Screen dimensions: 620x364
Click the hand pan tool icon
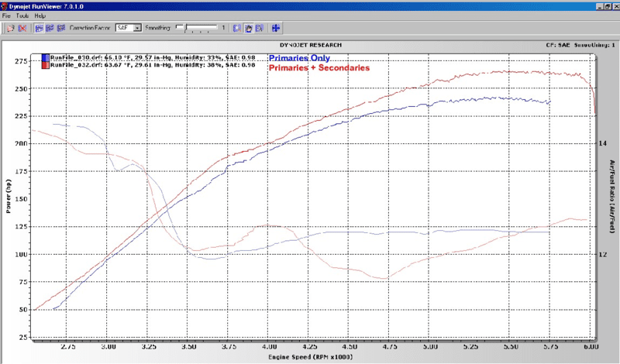tap(249, 28)
